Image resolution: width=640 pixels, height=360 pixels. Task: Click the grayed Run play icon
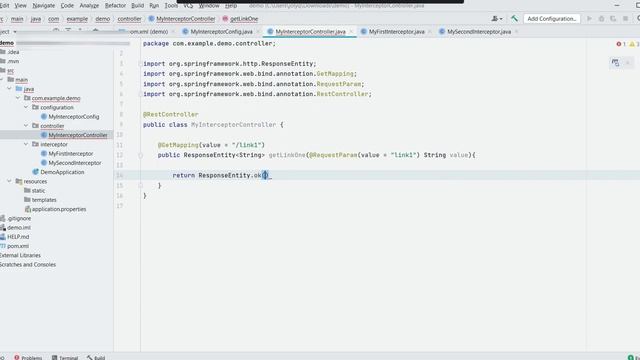(589, 19)
